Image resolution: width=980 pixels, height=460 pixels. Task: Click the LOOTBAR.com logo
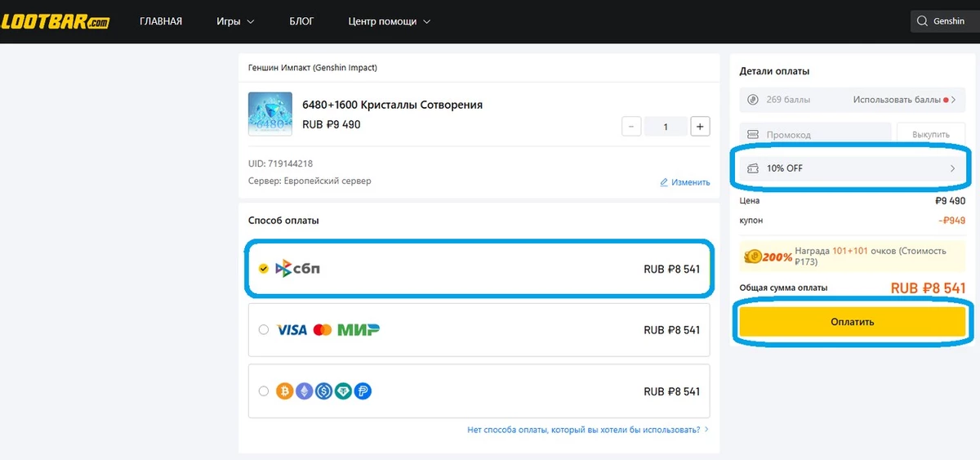point(56,21)
